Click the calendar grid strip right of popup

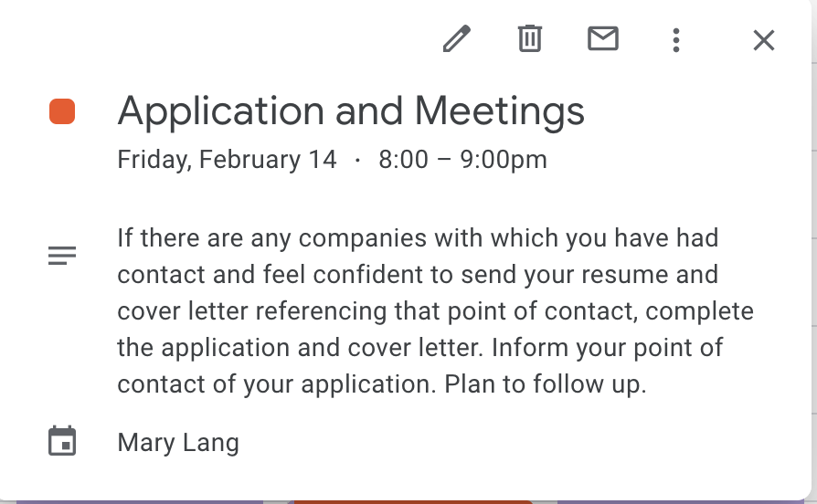click(814, 250)
